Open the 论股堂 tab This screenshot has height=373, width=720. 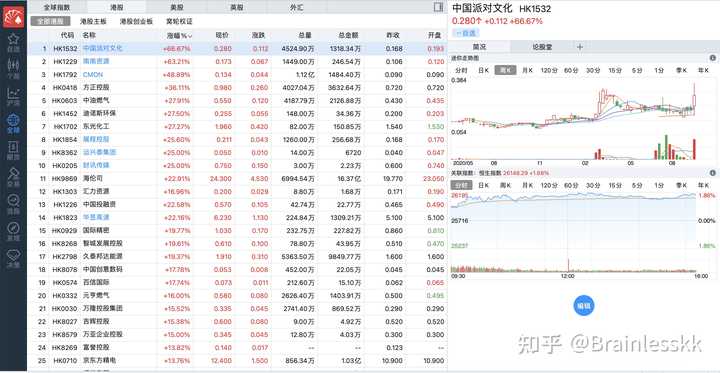pyautogui.click(x=542, y=46)
